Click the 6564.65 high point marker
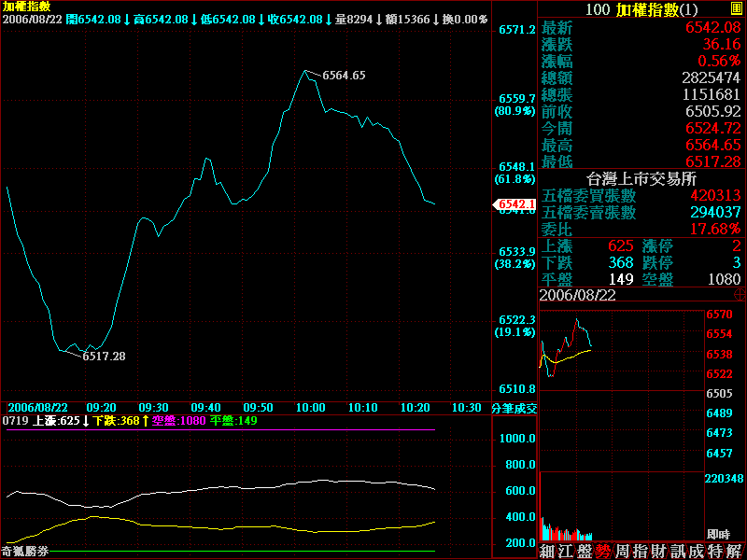 pos(344,76)
